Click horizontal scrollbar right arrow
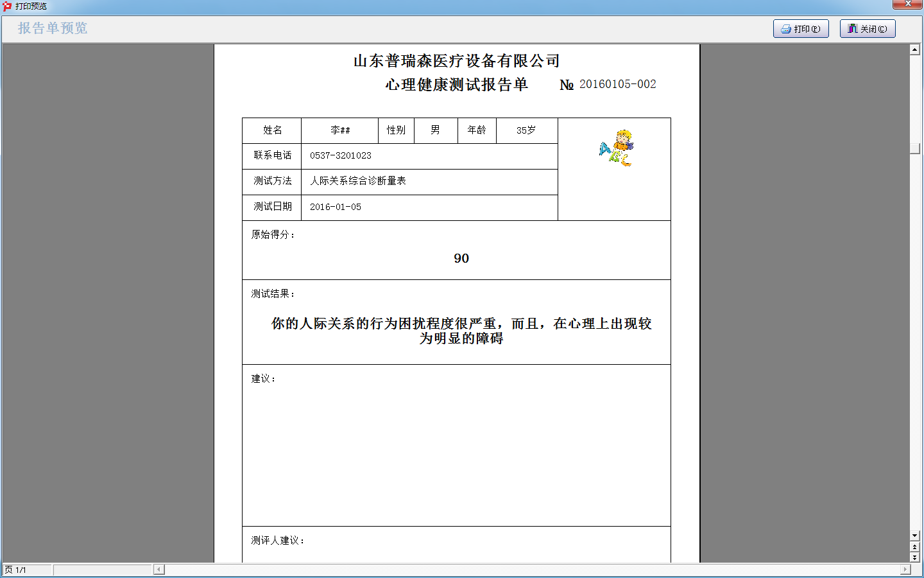Viewport: 924px width, 578px height. coord(905,570)
